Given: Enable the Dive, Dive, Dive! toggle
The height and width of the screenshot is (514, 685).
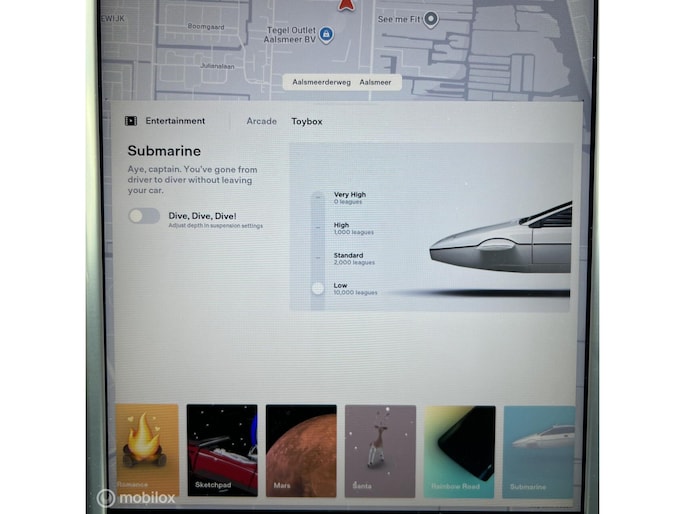Looking at the screenshot, I should coord(144,216).
